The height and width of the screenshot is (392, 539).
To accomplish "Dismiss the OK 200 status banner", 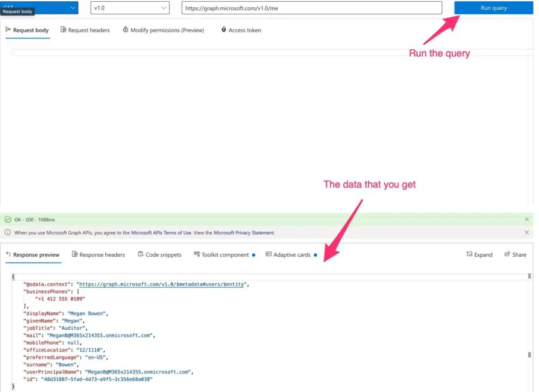I will tap(526, 220).
